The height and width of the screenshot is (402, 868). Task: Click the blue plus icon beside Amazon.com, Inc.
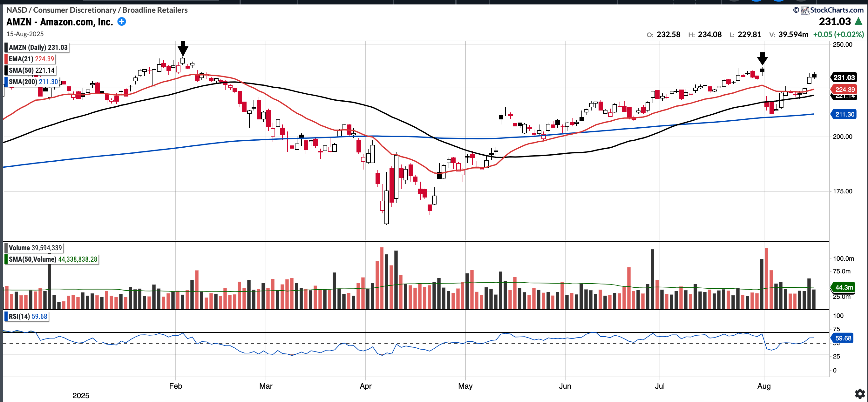(122, 22)
